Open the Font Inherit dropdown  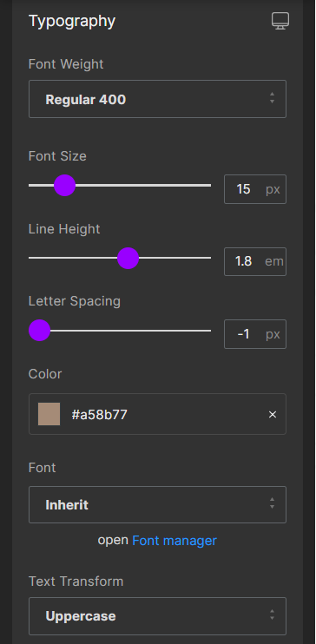coord(157,504)
